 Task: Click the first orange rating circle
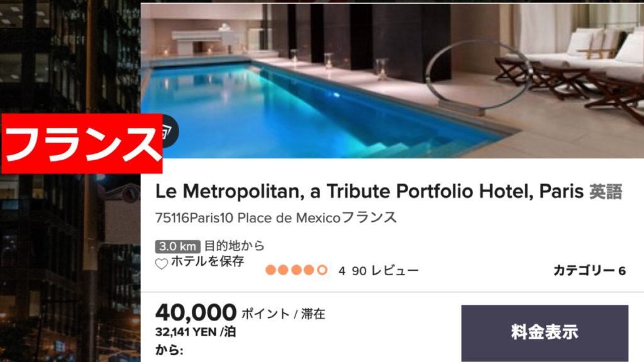click(x=270, y=270)
